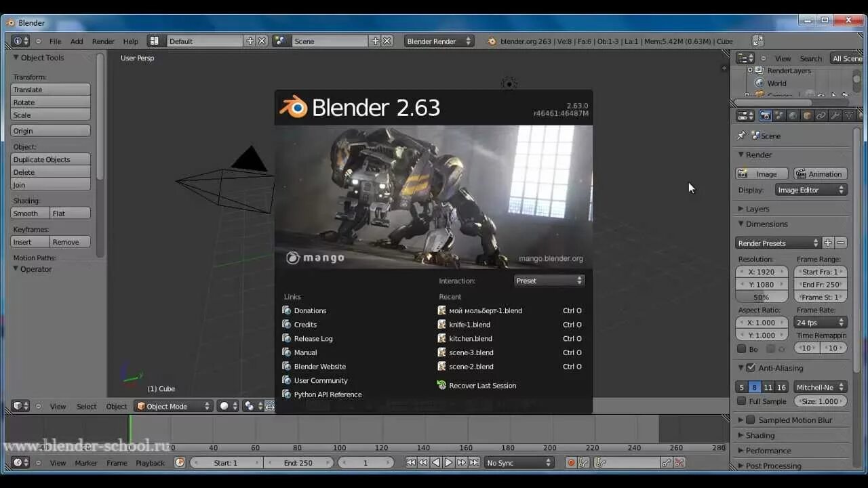Open the Object properties cube tab
Viewport: 868px width, 488px height.
pos(807,116)
